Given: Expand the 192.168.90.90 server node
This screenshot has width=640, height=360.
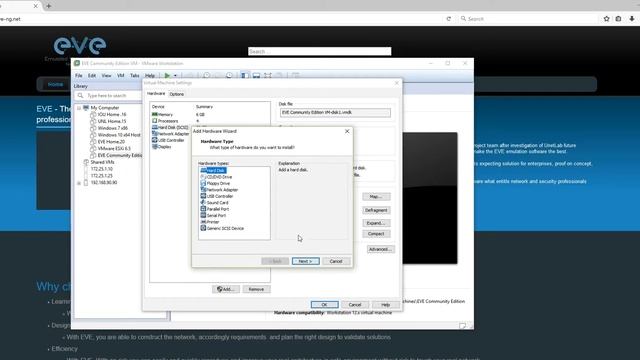Looking at the screenshot, I should [79, 183].
